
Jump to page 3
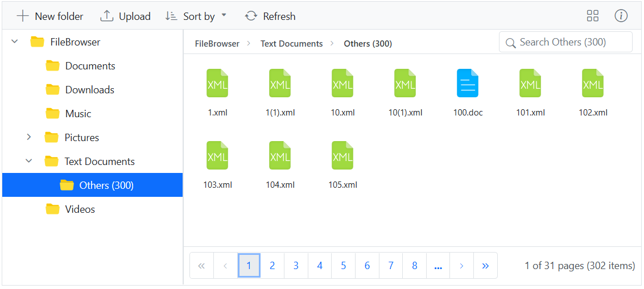296,266
